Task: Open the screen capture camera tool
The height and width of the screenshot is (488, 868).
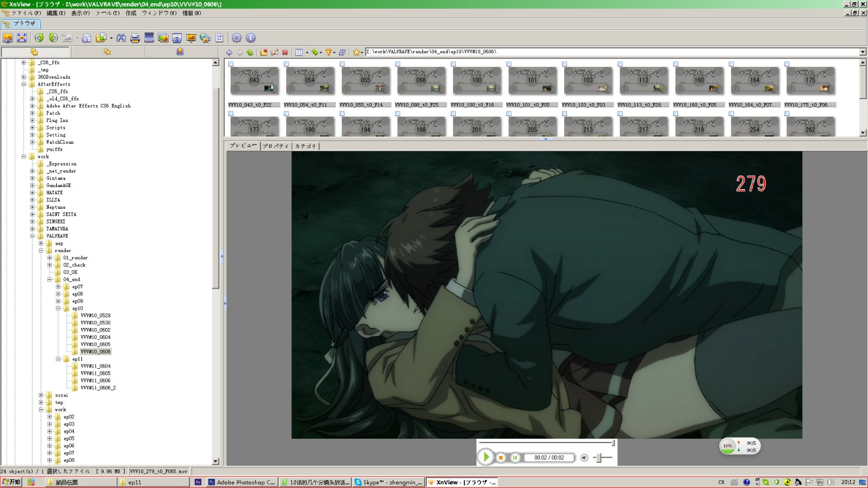Action: [177, 38]
